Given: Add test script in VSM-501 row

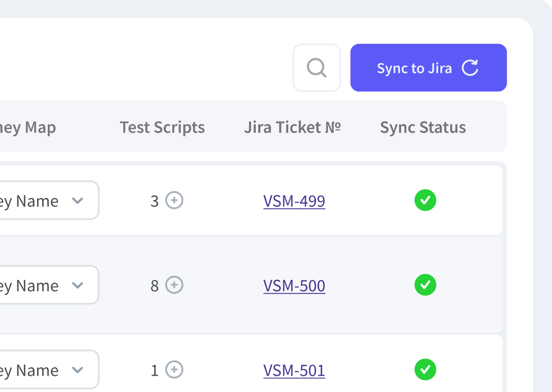Looking at the screenshot, I should [x=174, y=370].
